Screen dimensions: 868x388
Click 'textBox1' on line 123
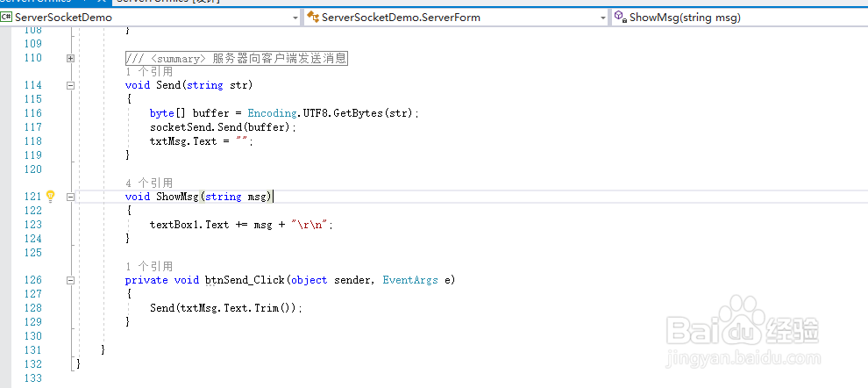tap(174, 225)
